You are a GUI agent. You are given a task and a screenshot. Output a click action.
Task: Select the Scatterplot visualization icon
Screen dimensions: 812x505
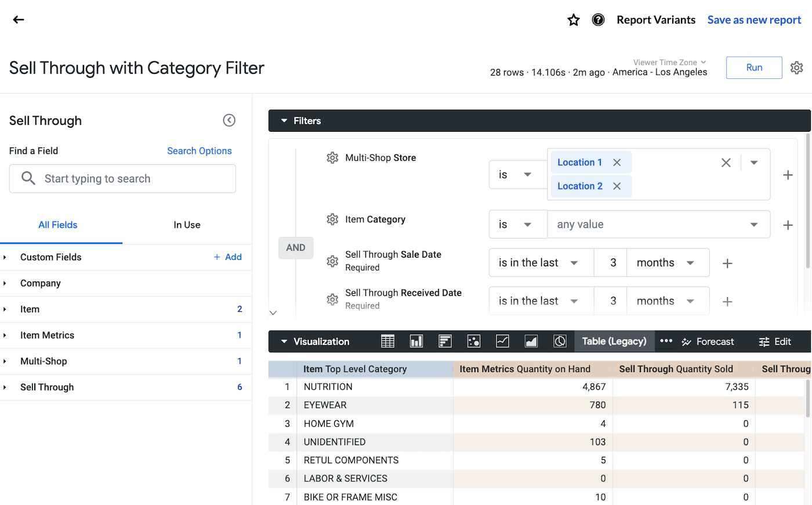474,341
